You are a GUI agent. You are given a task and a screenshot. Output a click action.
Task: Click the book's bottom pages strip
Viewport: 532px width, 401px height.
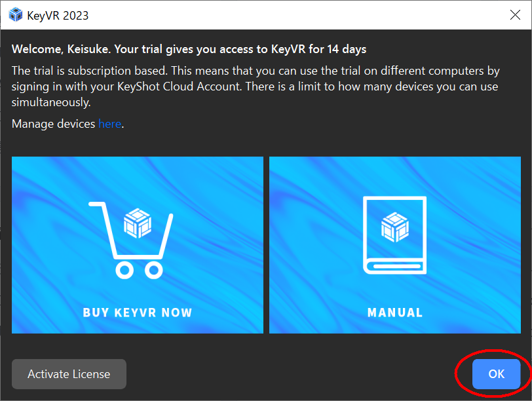pyautogui.click(x=396, y=266)
